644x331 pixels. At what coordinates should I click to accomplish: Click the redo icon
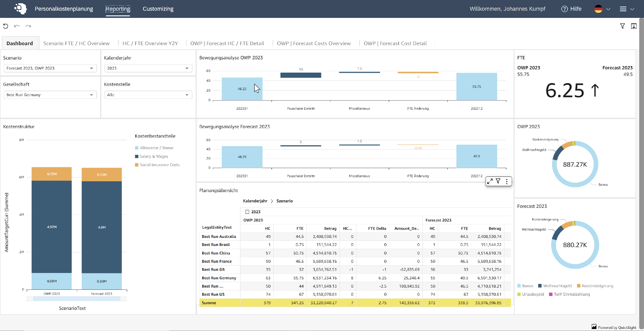point(28,26)
